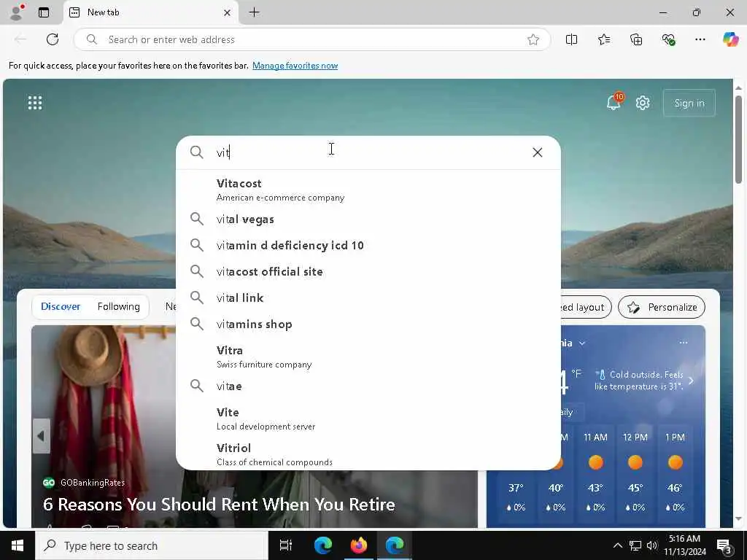Show hidden system tray icons
Screen dimensions: 747x560
pos(617,545)
